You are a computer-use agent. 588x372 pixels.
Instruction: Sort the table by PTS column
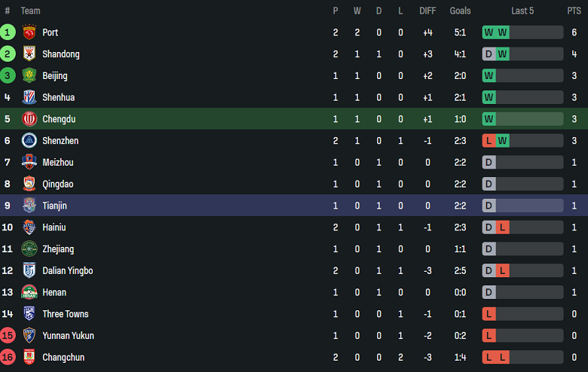pos(574,11)
